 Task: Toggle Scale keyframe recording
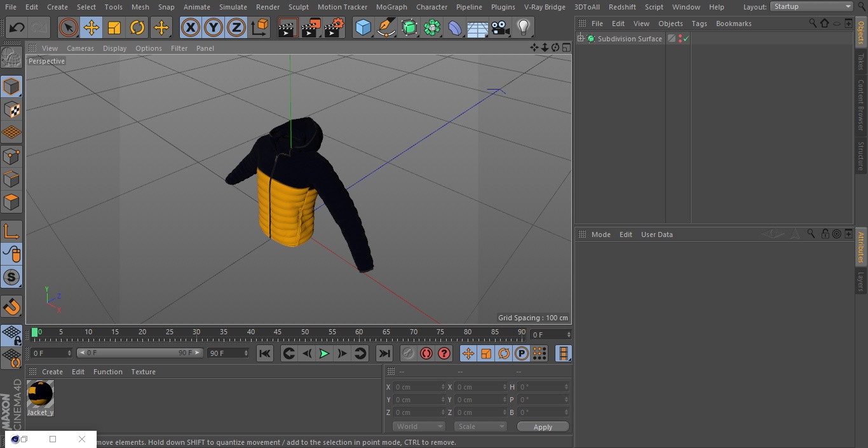point(486,353)
